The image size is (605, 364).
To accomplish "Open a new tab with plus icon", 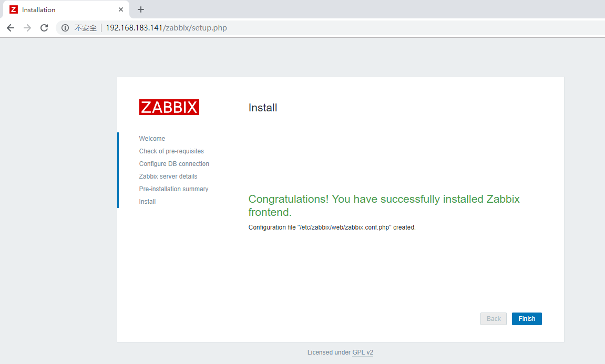I will click(x=141, y=9).
